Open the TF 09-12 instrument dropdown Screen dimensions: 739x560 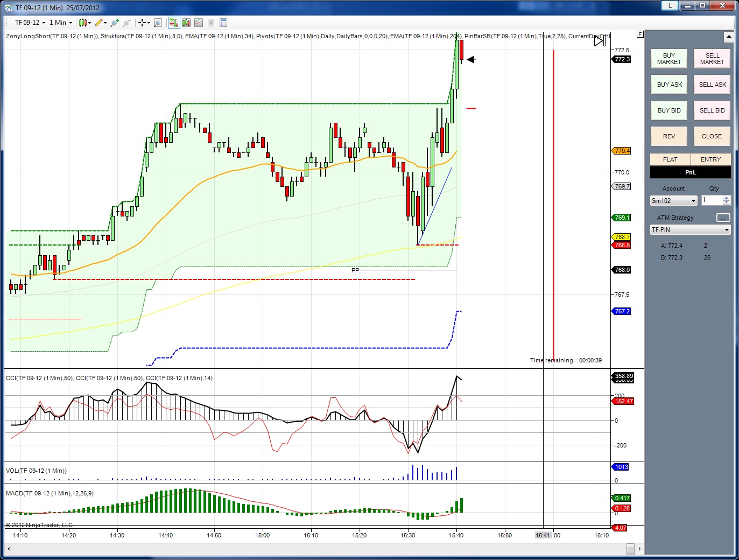click(30, 23)
